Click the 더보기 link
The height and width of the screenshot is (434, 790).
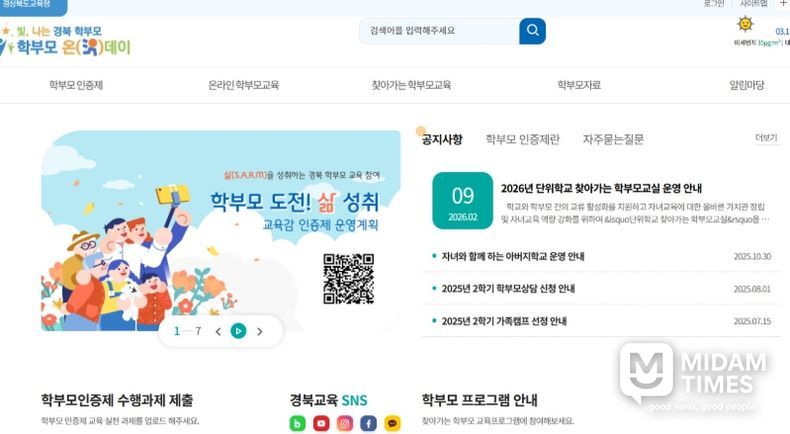[766, 138]
